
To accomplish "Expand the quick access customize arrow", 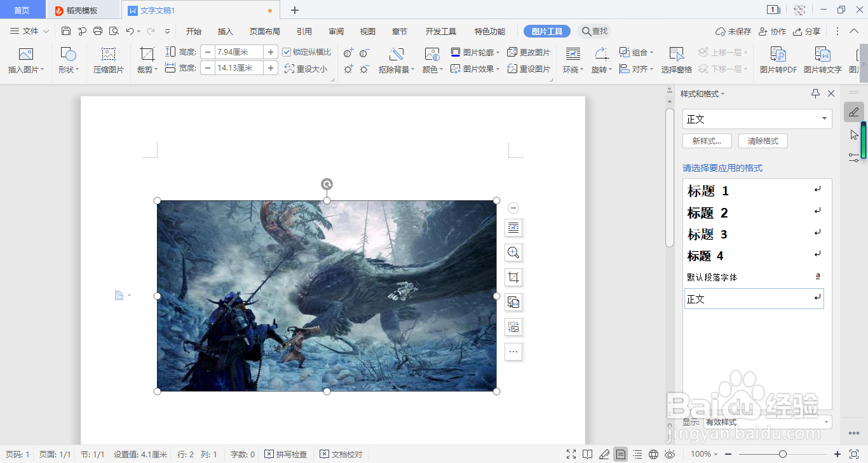I will point(167,31).
